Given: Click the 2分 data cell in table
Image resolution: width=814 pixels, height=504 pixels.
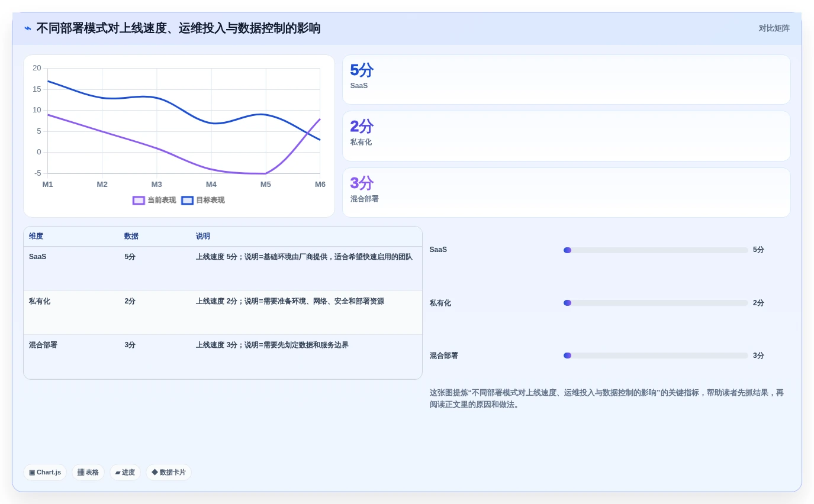Looking at the screenshot, I should [130, 301].
